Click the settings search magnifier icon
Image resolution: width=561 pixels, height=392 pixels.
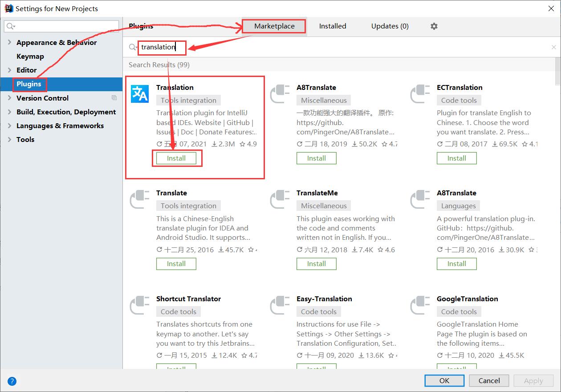tap(11, 26)
